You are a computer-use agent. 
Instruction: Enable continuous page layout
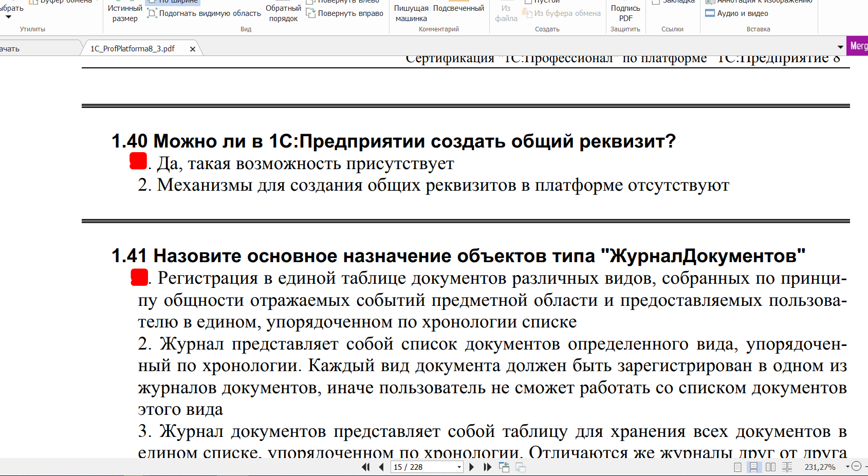pyautogui.click(x=753, y=467)
